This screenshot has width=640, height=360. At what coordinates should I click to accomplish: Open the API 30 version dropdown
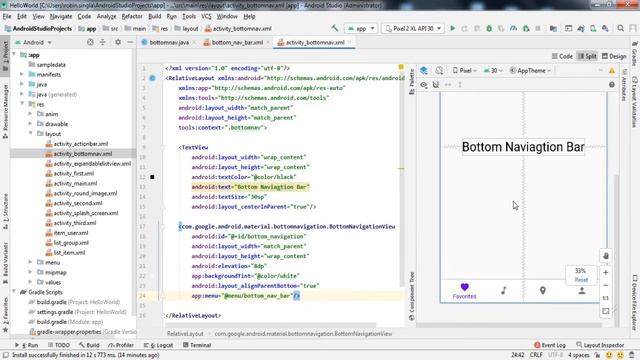[493, 71]
